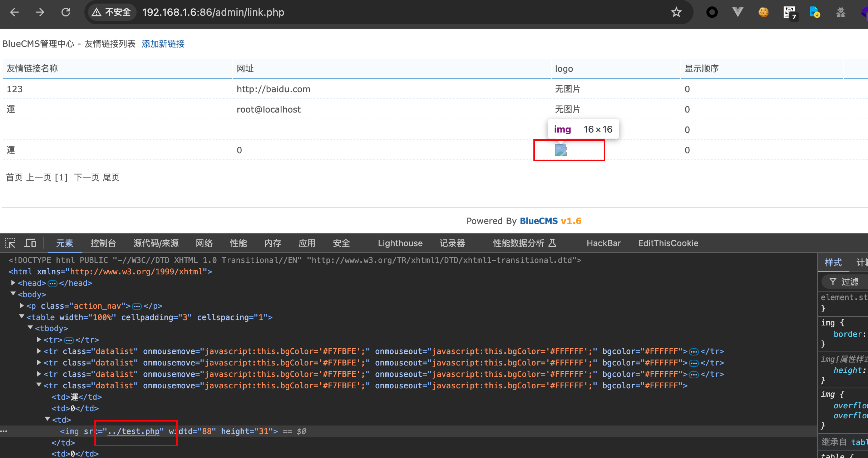Image resolution: width=868 pixels, height=458 pixels.
Task: Switch to the 应用 tab
Action: point(307,243)
